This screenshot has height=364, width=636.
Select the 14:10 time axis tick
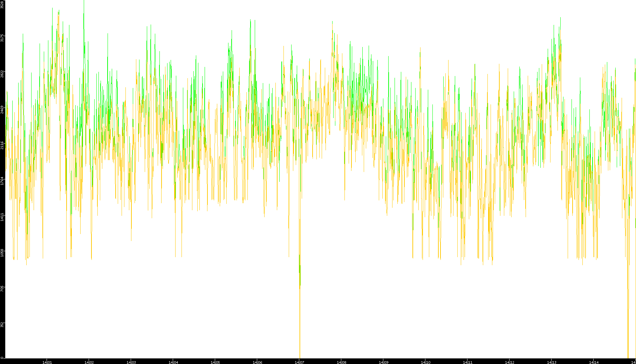tap(425, 362)
